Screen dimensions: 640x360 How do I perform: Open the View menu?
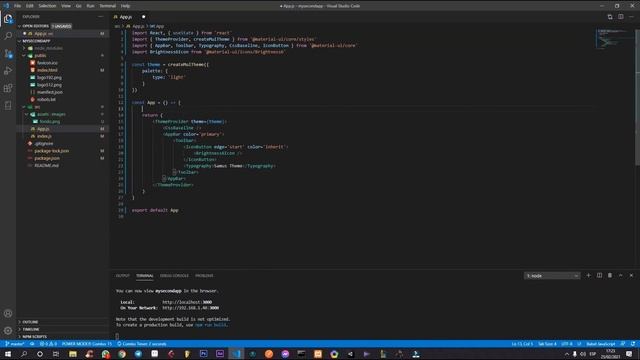(x=66, y=6)
